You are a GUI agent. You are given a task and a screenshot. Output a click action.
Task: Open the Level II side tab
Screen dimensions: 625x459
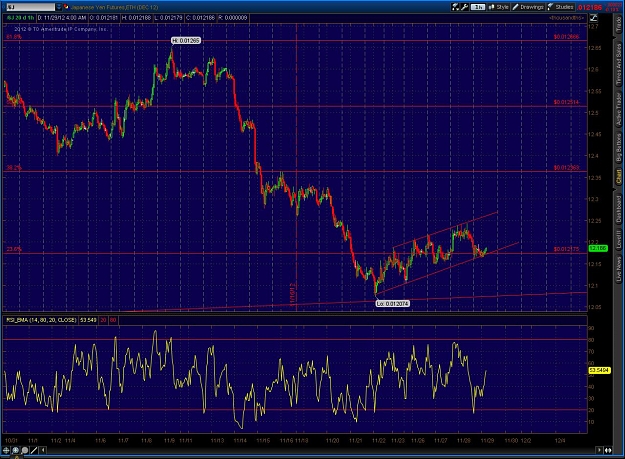click(x=618, y=240)
